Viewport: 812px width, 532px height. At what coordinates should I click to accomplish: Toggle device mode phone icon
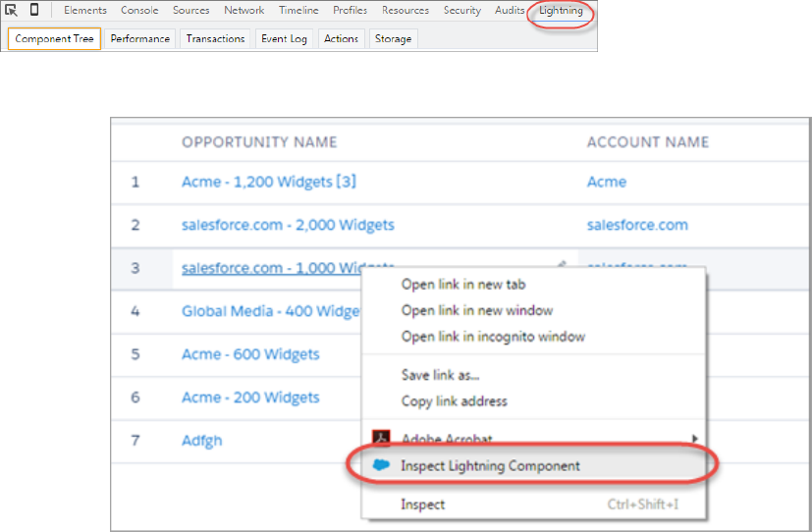(x=34, y=9)
